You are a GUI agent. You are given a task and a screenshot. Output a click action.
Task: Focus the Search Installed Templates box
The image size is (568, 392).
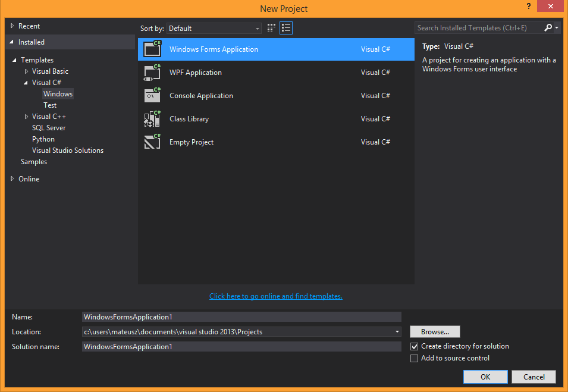pos(479,28)
